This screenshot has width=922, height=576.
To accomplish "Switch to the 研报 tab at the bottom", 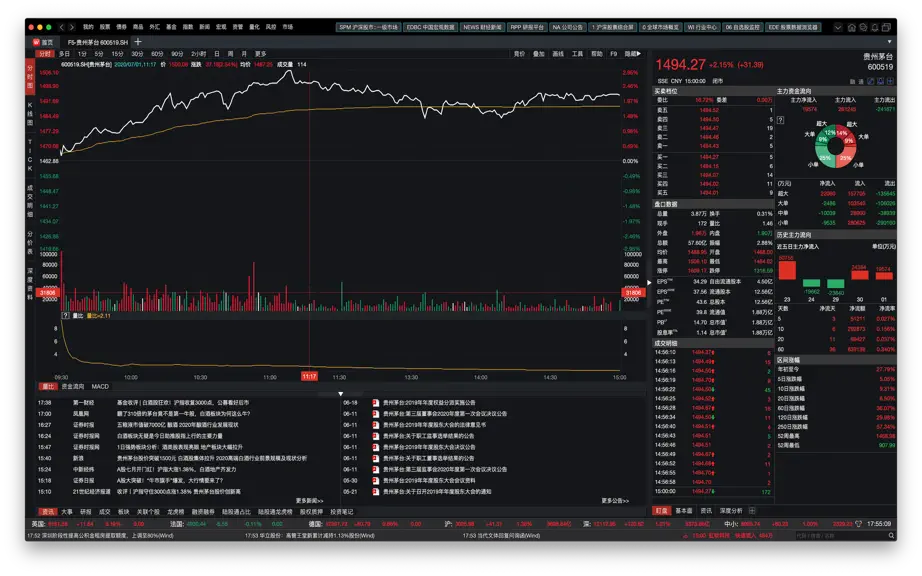I will click(x=86, y=512).
